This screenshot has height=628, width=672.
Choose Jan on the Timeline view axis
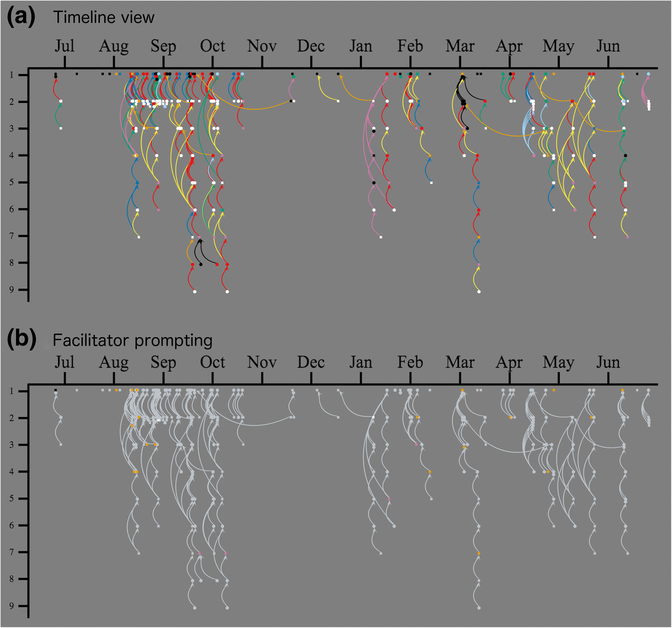pyautogui.click(x=361, y=46)
